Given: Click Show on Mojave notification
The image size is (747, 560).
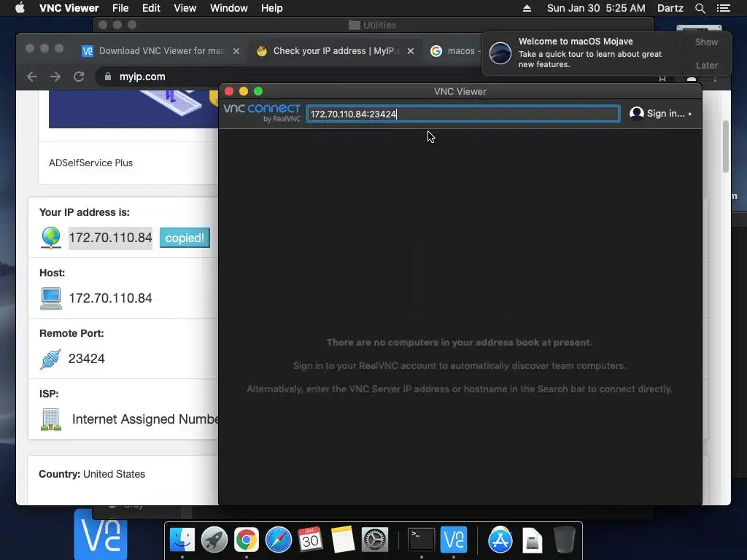Looking at the screenshot, I should pos(706,42).
